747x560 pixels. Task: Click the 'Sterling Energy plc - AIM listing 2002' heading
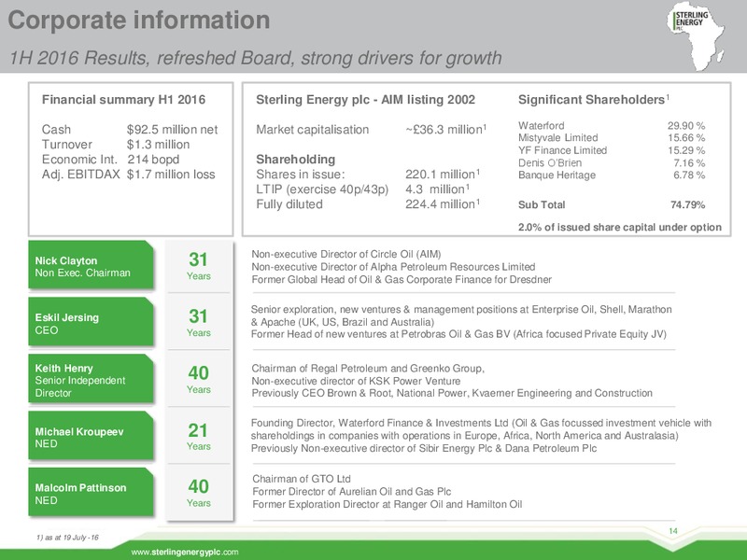coord(365,100)
